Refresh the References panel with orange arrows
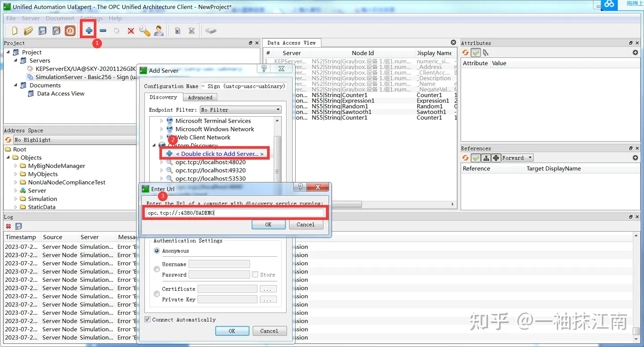644x347 pixels. (x=466, y=158)
